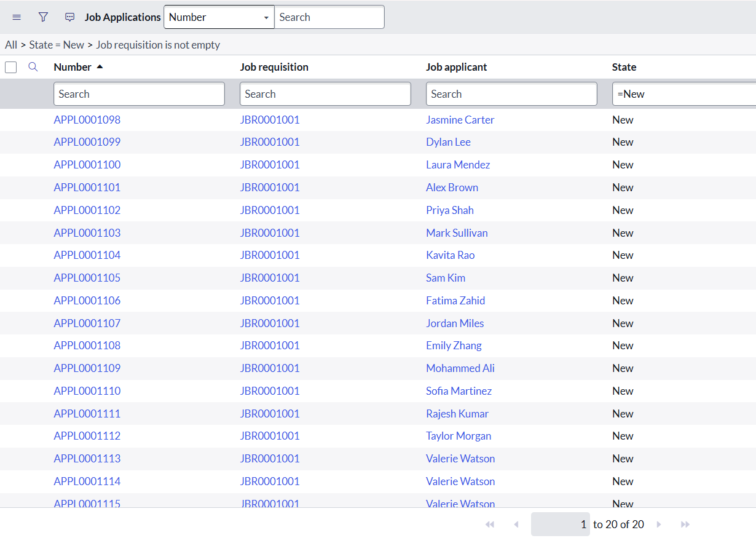Open JBR0001001 in the APPL0001098 row
756x538 pixels.
pyautogui.click(x=270, y=120)
